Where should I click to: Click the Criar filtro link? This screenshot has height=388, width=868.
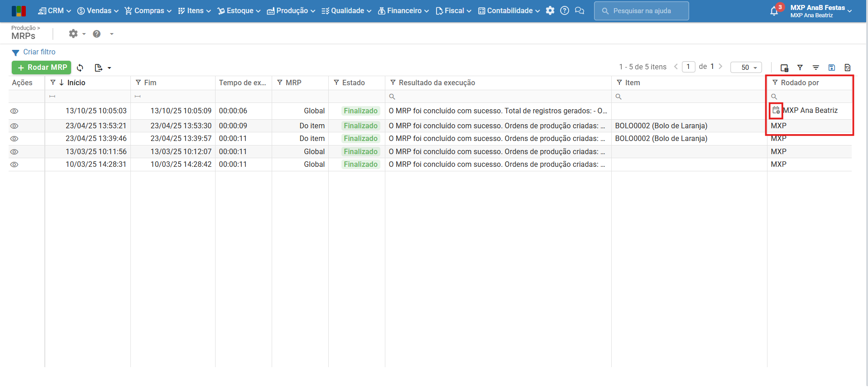click(39, 52)
